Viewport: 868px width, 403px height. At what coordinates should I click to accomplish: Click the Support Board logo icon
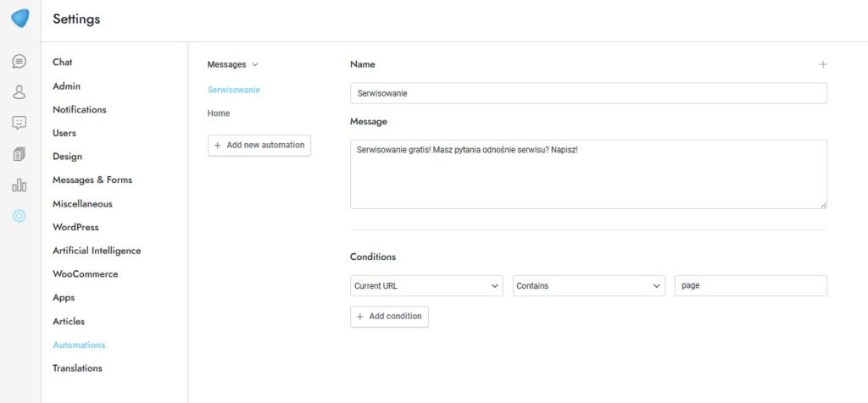pyautogui.click(x=19, y=19)
